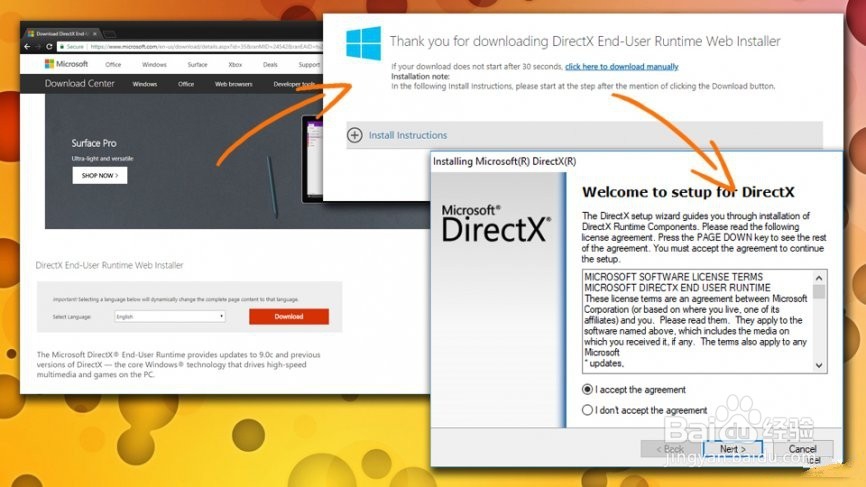Open Windows in the Microsoft top menu

(x=154, y=65)
